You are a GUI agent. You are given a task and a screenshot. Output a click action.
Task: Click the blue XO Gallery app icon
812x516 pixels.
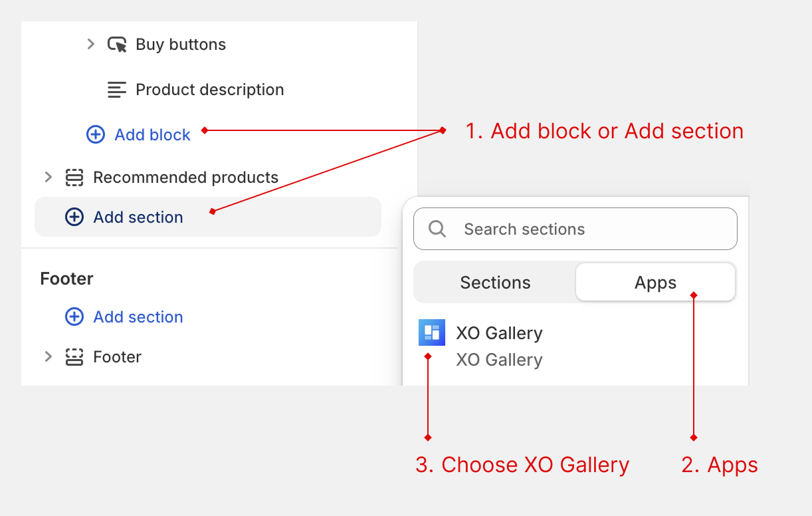point(432,333)
